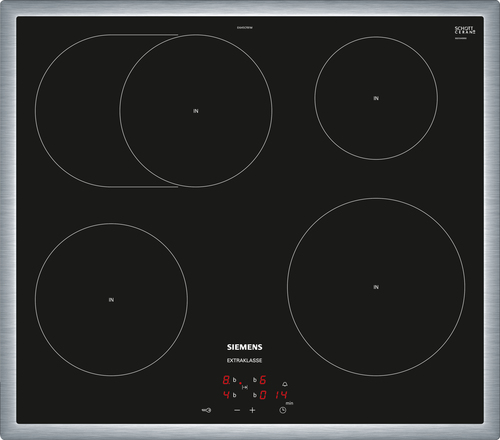The image size is (500, 440).
Task: Click the small 'min' label by the timer
Action: click(289, 403)
